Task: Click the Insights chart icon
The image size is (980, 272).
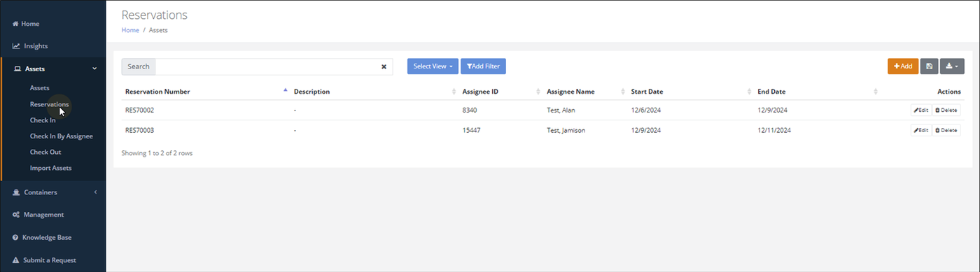Action: click(15, 46)
